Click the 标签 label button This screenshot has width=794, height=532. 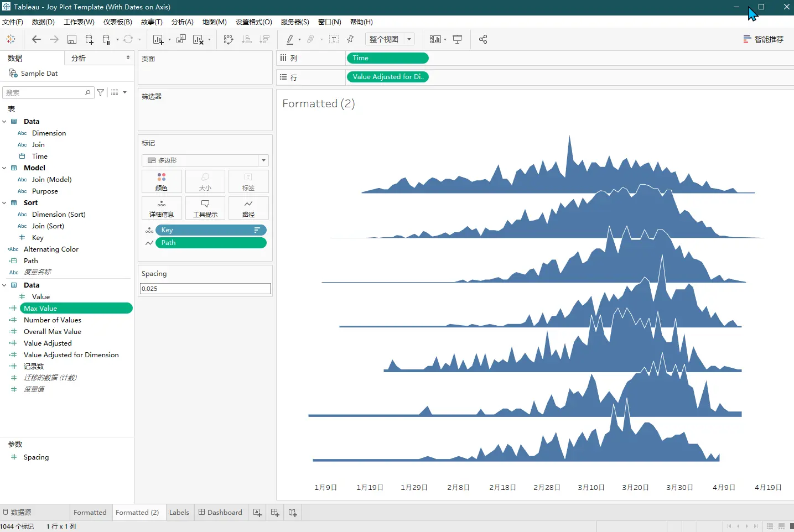[x=248, y=181]
